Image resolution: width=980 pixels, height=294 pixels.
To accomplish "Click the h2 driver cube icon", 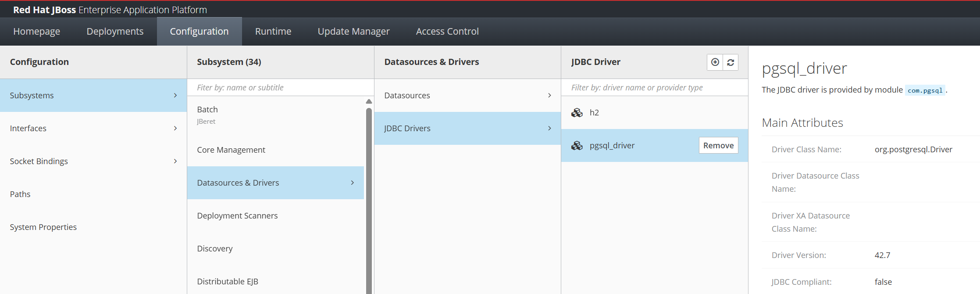I will [x=577, y=113].
